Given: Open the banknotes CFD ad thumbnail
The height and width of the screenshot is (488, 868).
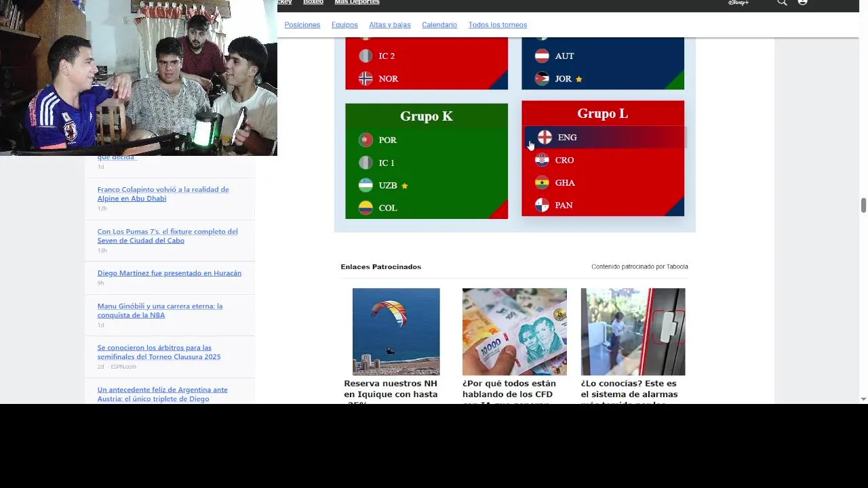Looking at the screenshot, I should point(515,331).
